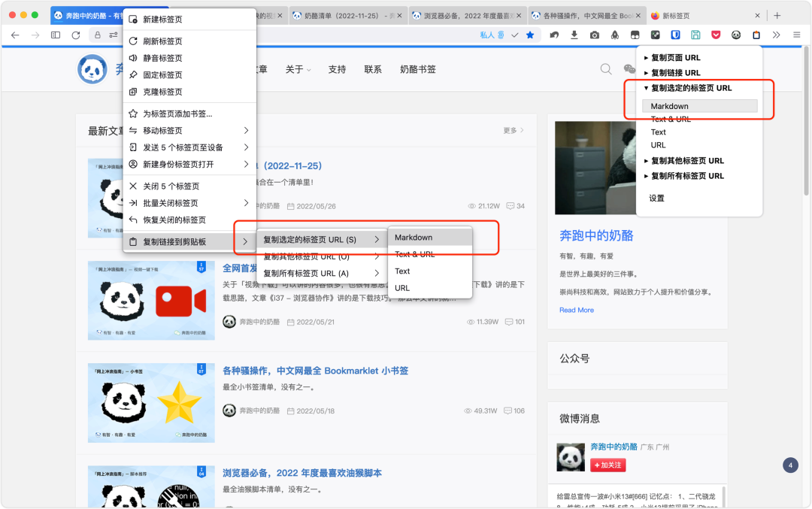Click the teal floppy disk save icon
Image resolution: width=812 pixels, height=509 pixels.
point(695,35)
